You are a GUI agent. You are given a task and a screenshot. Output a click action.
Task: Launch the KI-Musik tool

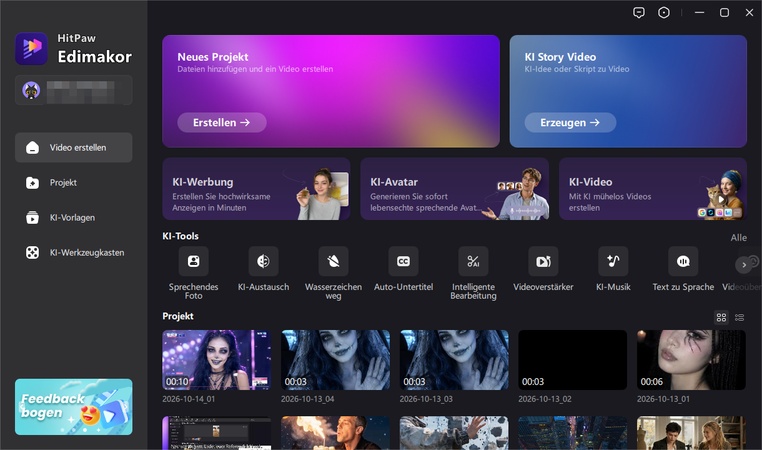coord(613,261)
